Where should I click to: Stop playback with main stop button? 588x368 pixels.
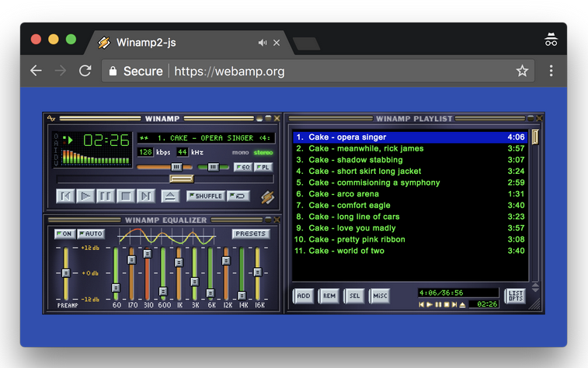126,196
